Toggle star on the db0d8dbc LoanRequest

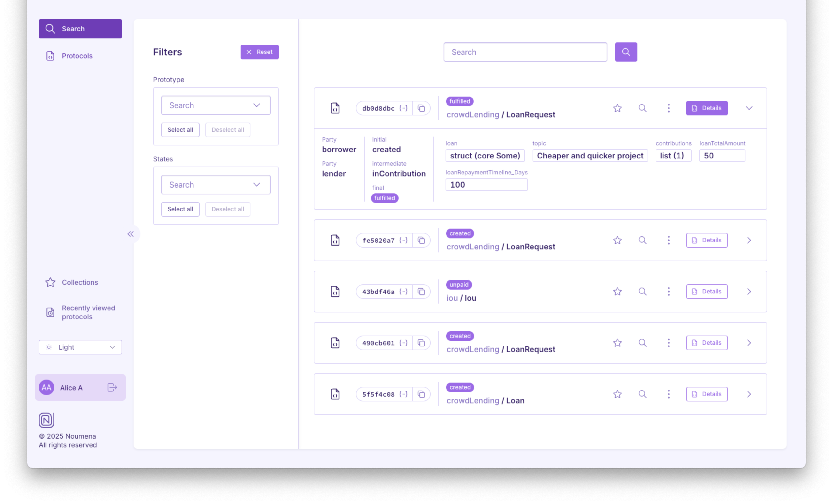pyautogui.click(x=617, y=108)
